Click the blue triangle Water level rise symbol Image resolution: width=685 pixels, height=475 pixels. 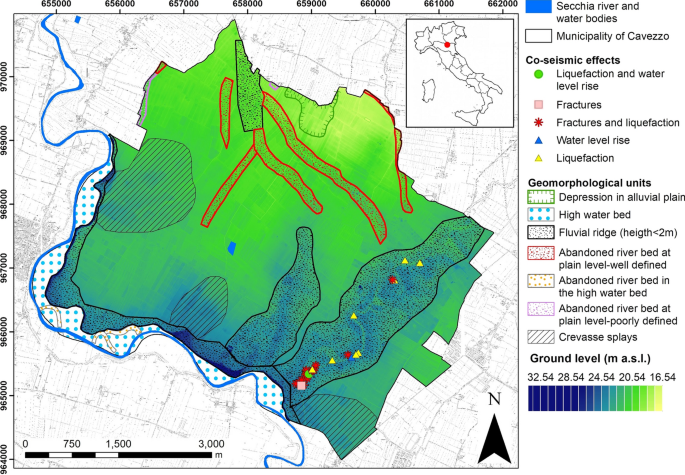pos(539,140)
